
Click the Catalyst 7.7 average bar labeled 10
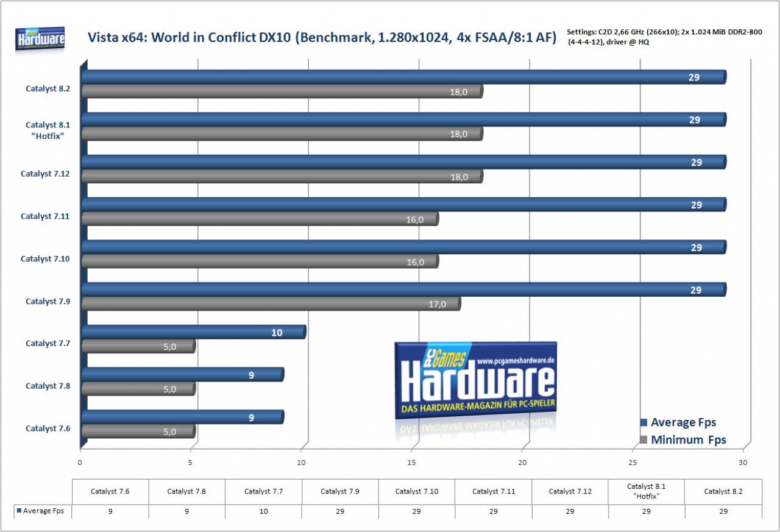coord(194,332)
